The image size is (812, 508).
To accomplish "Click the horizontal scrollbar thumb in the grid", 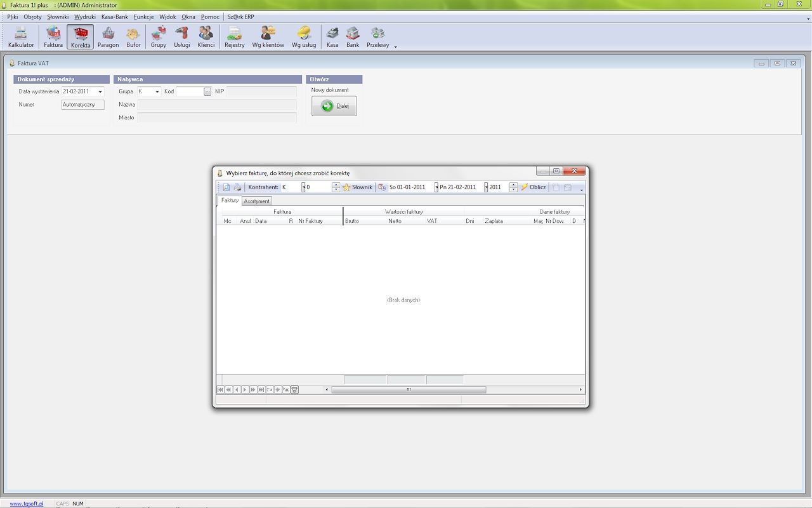I will 409,390.
